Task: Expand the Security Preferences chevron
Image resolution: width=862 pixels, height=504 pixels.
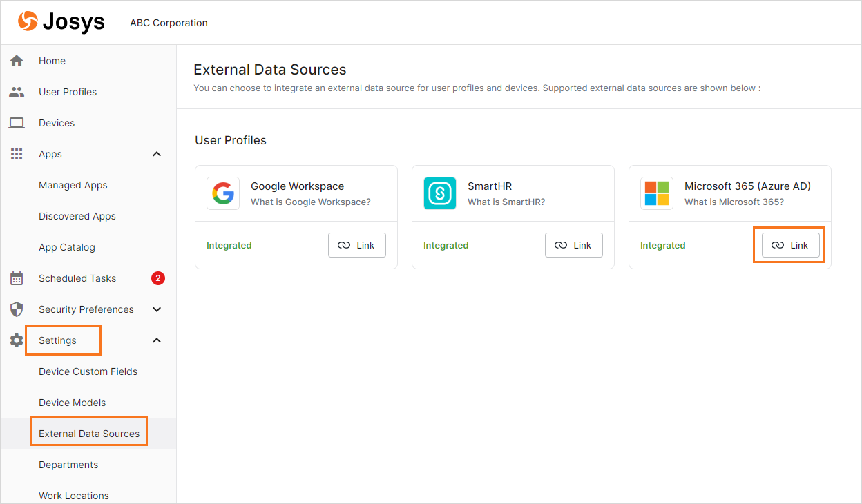Action: pos(157,309)
